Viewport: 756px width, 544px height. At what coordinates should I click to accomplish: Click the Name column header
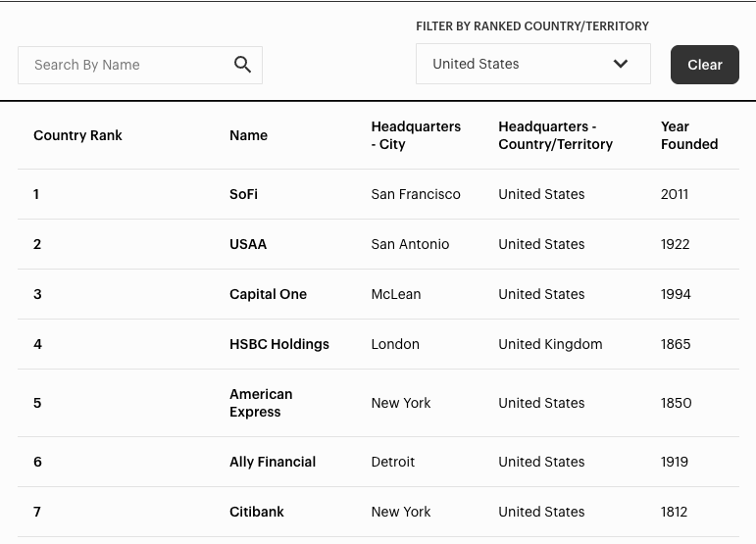pyautogui.click(x=248, y=135)
